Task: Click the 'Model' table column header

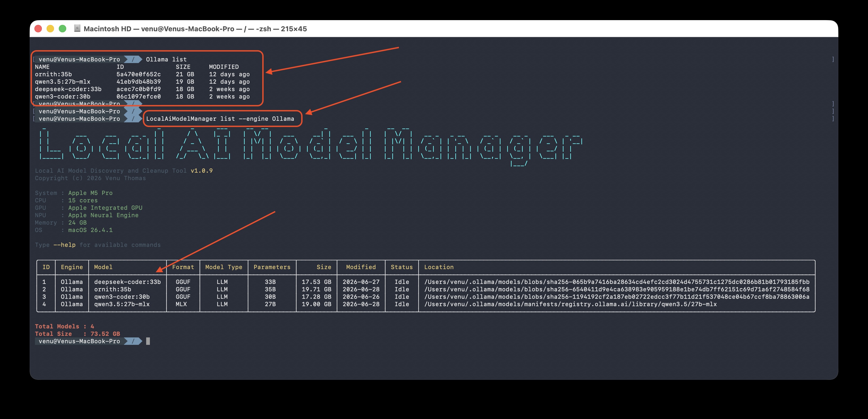Action: click(103, 267)
